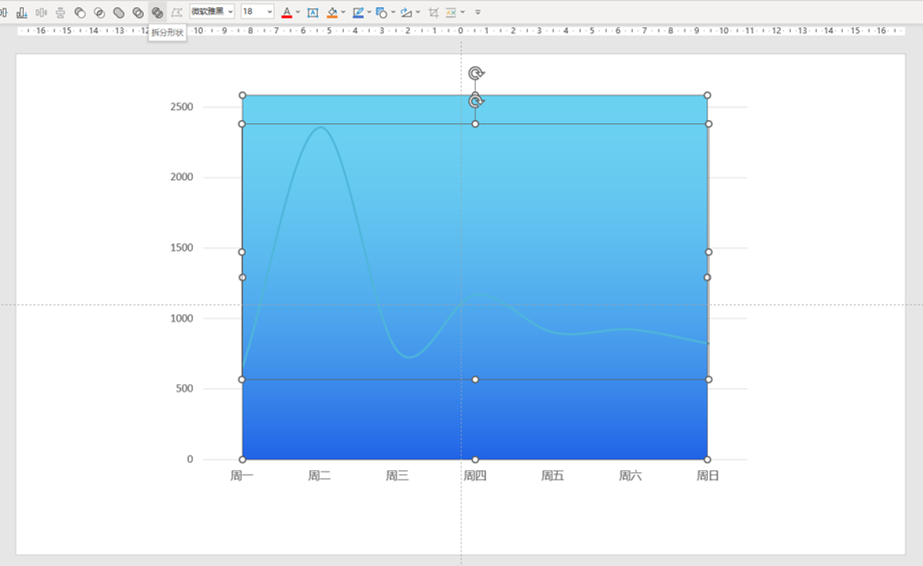Click the Text Box icon

coord(313,12)
